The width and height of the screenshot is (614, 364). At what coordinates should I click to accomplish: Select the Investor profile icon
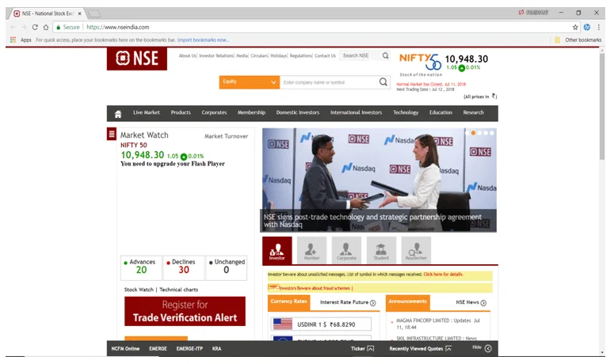[277, 251]
